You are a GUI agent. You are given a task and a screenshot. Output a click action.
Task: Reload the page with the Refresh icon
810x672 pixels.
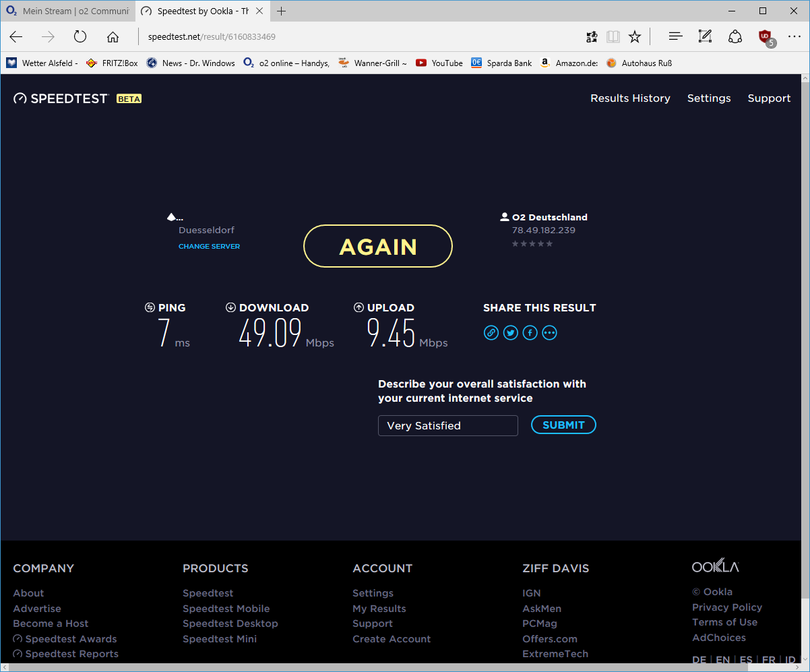tap(80, 37)
